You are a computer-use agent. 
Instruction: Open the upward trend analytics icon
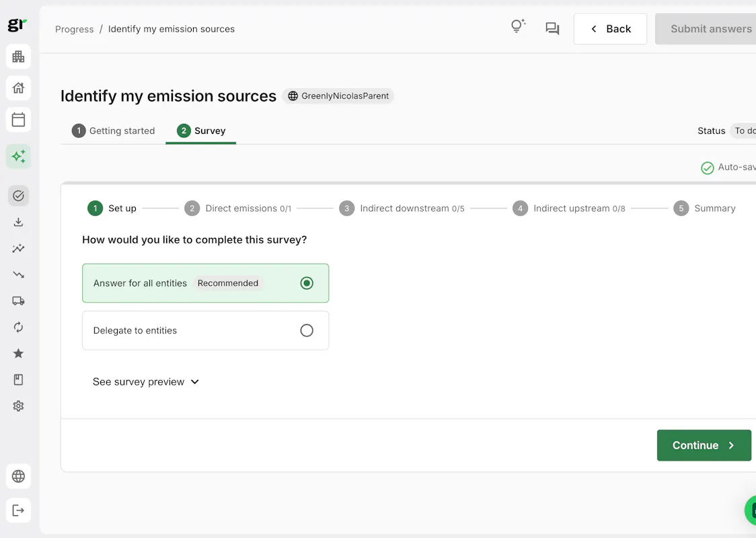(18, 248)
